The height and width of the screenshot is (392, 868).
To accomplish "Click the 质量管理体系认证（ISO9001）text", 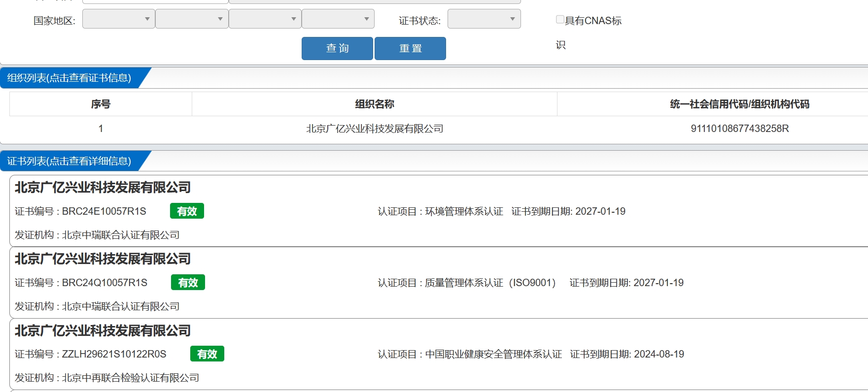I will [x=490, y=283].
